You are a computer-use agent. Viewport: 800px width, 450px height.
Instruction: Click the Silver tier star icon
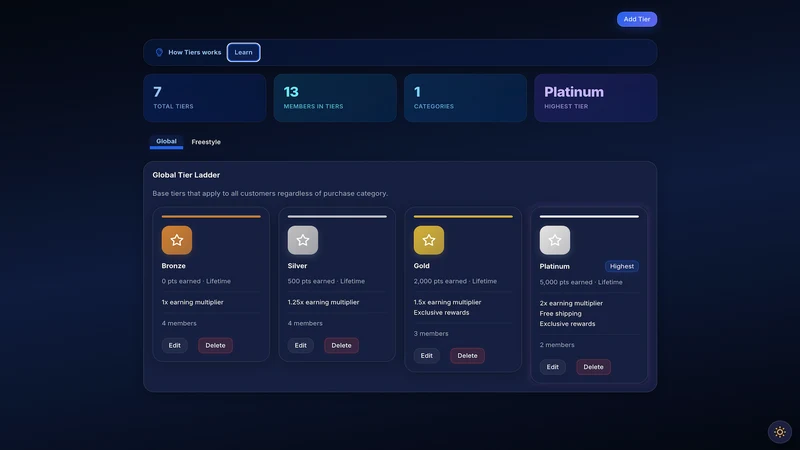pos(303,240)
